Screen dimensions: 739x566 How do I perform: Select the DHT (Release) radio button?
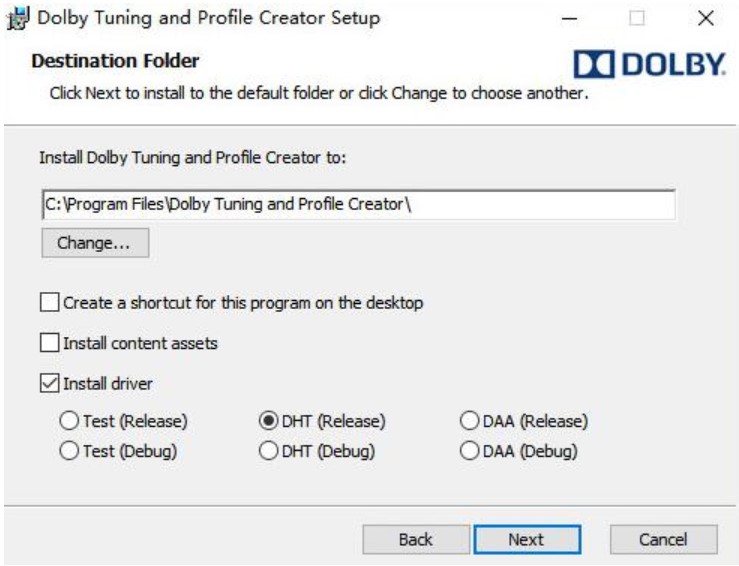coord(268,422)
